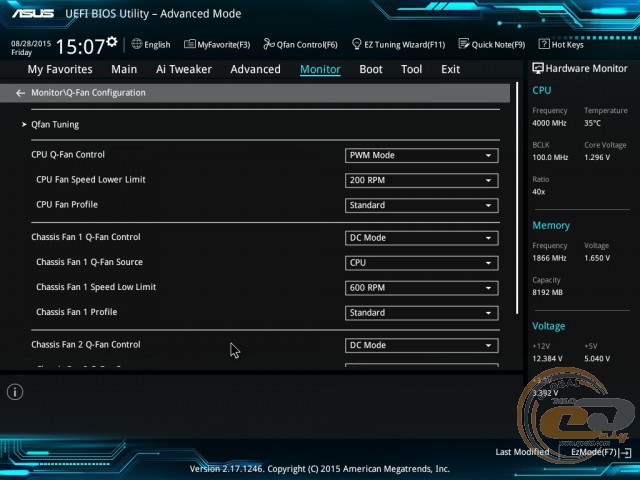
Task: Open the Ai Tweaker tab
Action: [x=184, y=69]
